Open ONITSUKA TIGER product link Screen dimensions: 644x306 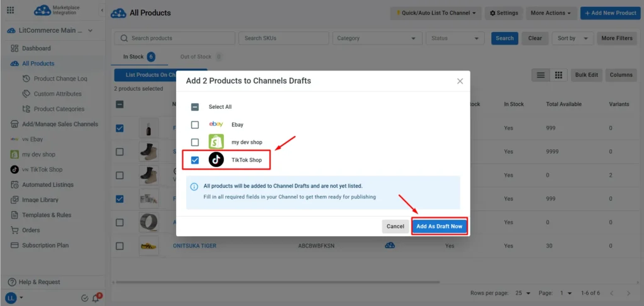pos(195,246)
